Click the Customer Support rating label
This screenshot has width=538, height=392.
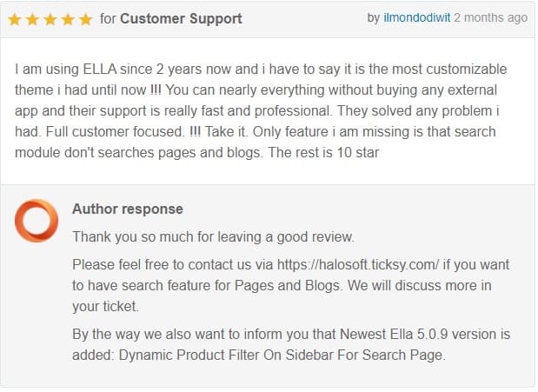tap(181, 19)
